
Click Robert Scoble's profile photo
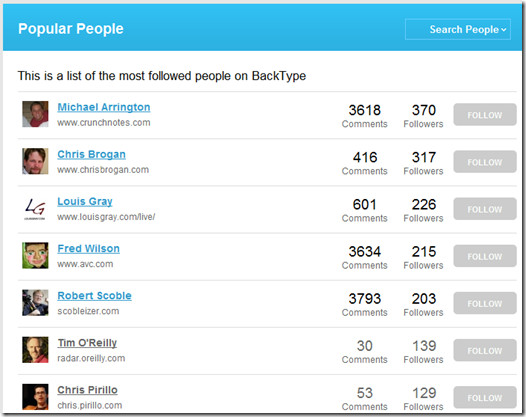[35, 303]
